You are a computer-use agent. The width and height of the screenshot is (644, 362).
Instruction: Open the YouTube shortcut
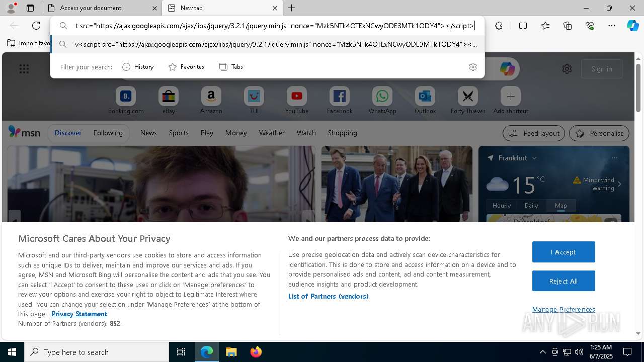click(x=297, y=100)
